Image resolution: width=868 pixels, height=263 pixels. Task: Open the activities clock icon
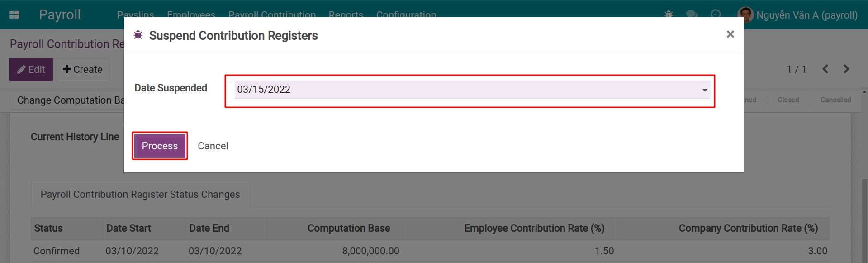(x=716, y=14)
